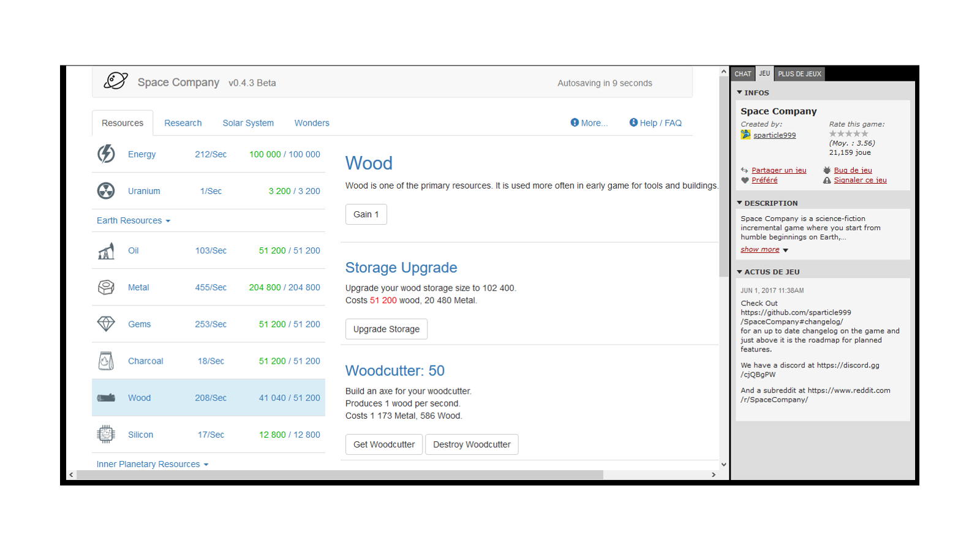The height and width of the screenshot is (551, 980).
Task: Open the CHAT tab in sidebar
Action: tap(742, 74)
